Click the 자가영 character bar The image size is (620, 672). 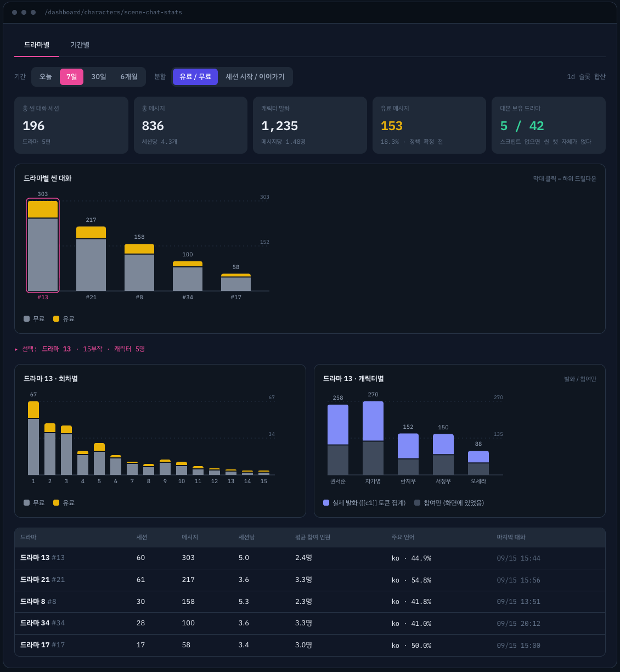tap(373, 438)
